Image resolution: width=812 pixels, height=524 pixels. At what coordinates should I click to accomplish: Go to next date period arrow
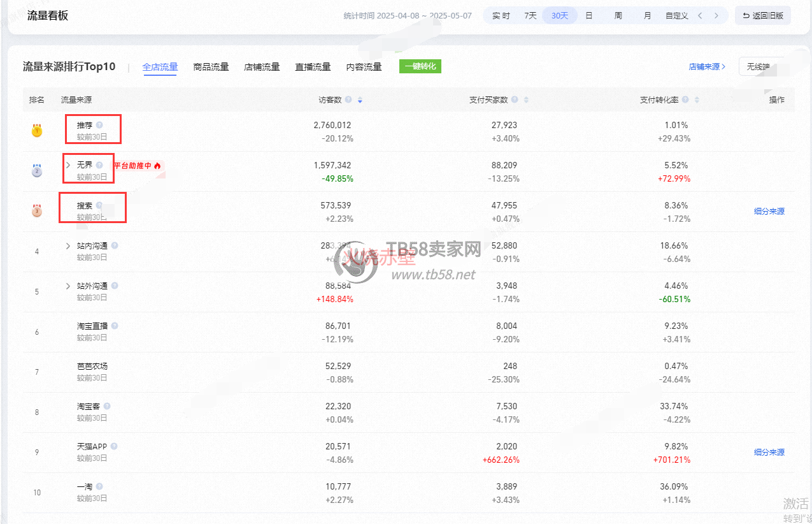pyautogui.click(x=716, y=15)
